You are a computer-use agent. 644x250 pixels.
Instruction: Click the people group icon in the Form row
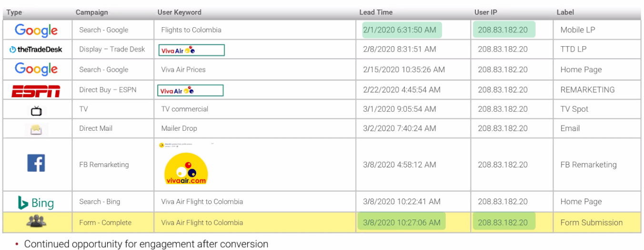[x=36, y=221]
